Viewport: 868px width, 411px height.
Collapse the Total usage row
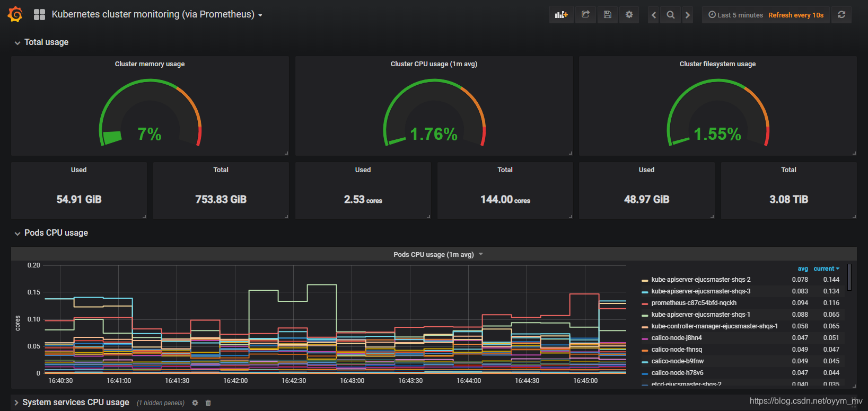[41, 42]
